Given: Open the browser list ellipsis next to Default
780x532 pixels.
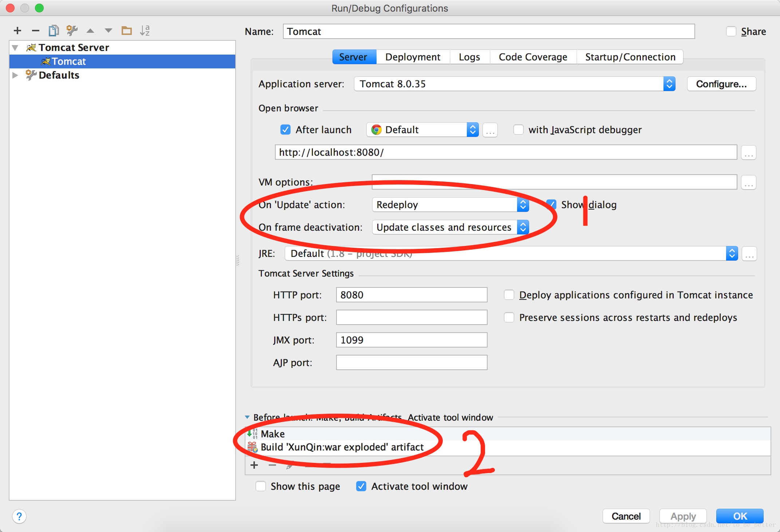Looking at the screenshot, I should [490, 130].
